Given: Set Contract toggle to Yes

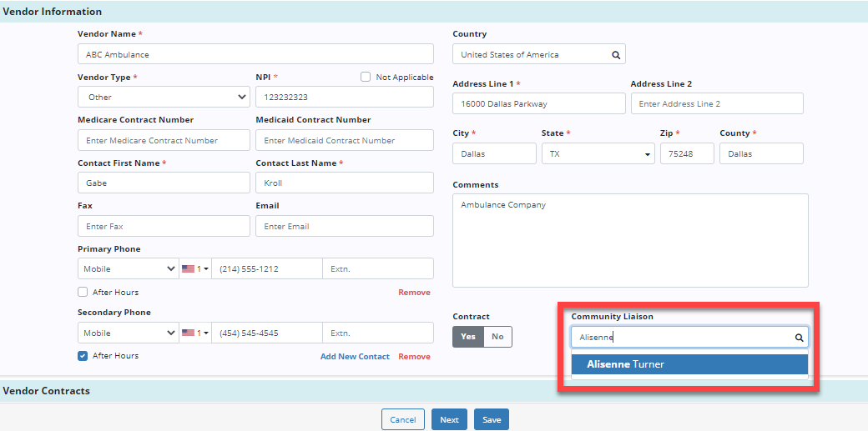Looking at the screenshot, I should coord(468,337).
